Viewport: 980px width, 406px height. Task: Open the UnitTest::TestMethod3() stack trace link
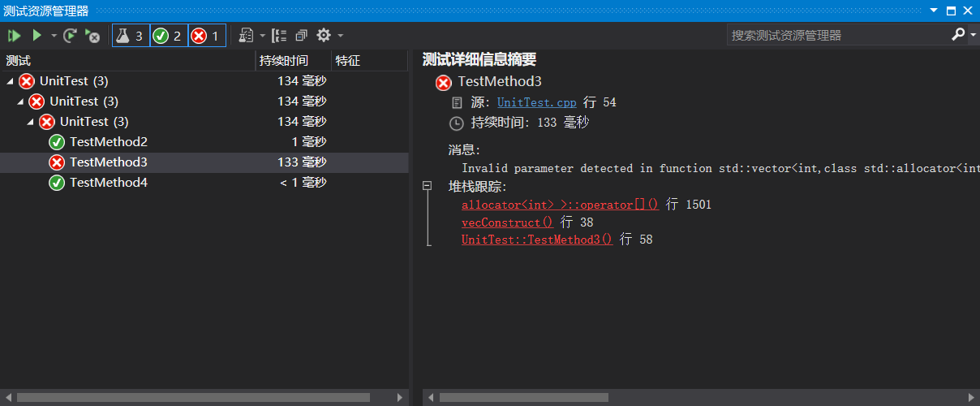pyautogui.click(x=537, y=240)
